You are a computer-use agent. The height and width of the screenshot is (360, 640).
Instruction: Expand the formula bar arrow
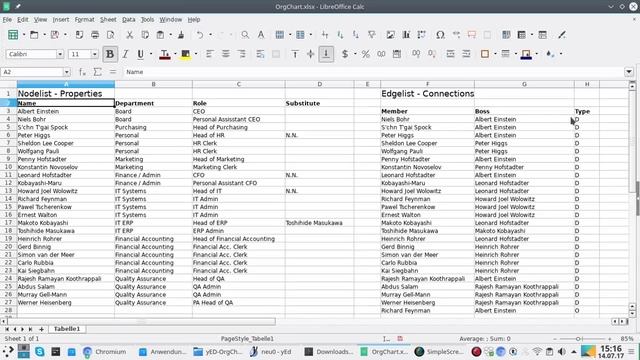click(629, 72)
